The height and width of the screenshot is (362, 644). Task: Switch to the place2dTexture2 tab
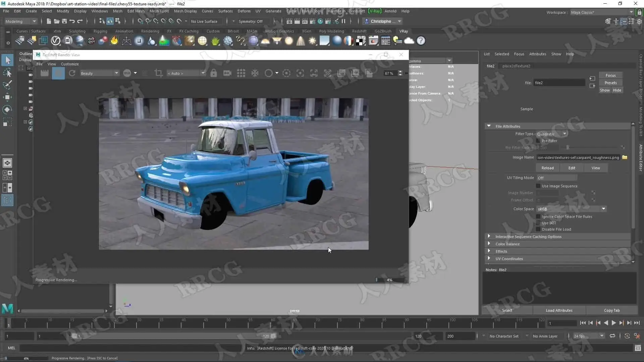516,66
